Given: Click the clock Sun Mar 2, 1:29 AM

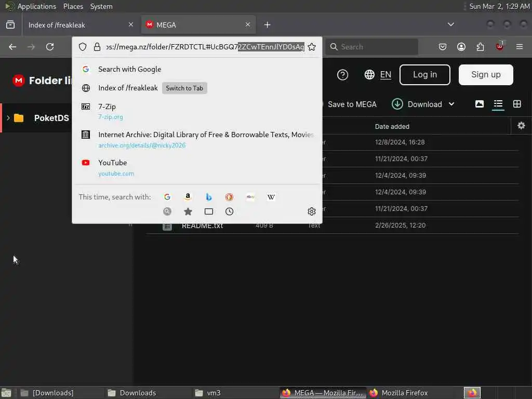Looking at the screenshot, I should pyautogui.click(x=499, y=6).
